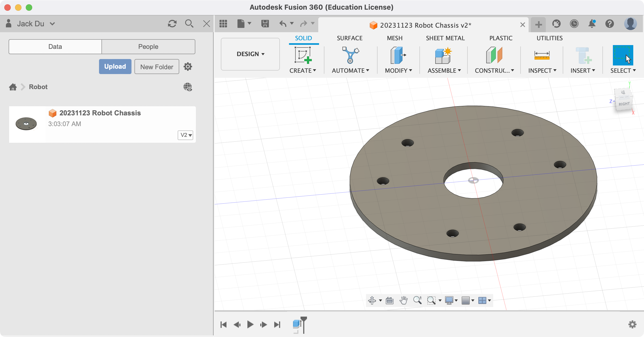Click the New Component assemble icon
Viewport: 644px width, 337px height.
pyautogui.click(x=443, y=55)
